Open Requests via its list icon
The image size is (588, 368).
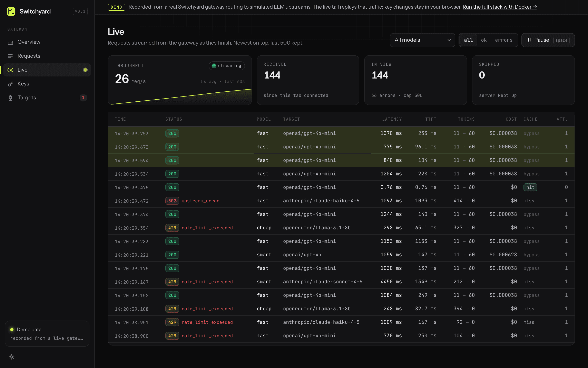tap(10, 56)
